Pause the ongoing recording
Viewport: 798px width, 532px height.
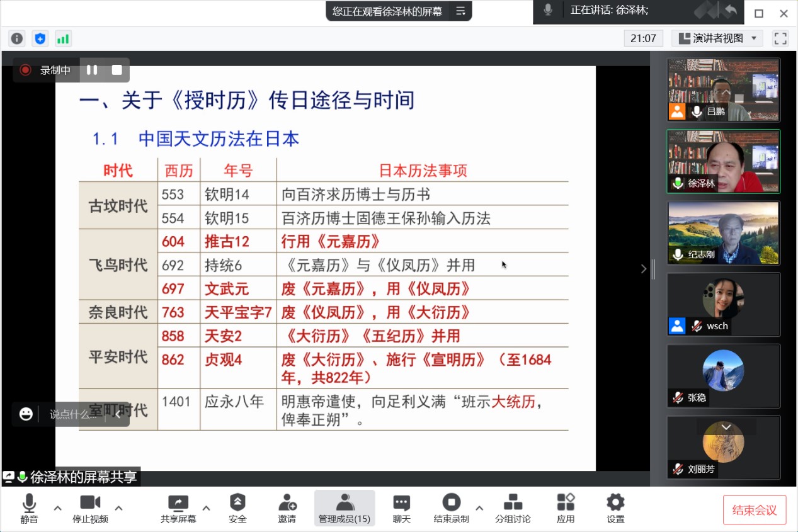92,70
